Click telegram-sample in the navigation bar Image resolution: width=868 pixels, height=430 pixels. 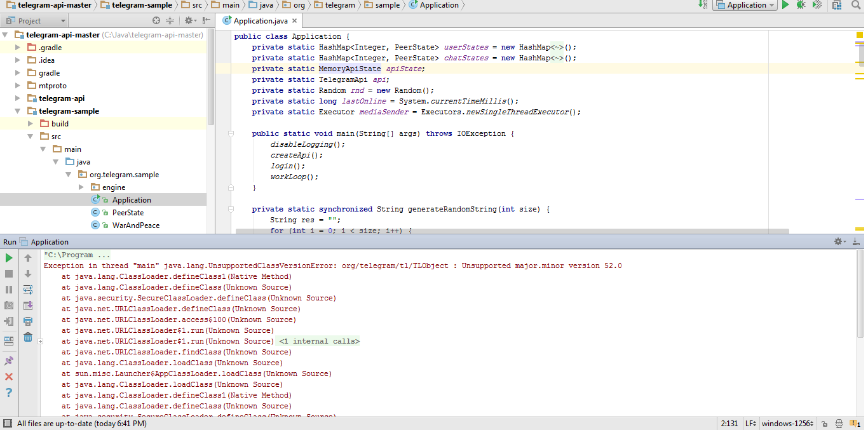[x=136, y=5]
